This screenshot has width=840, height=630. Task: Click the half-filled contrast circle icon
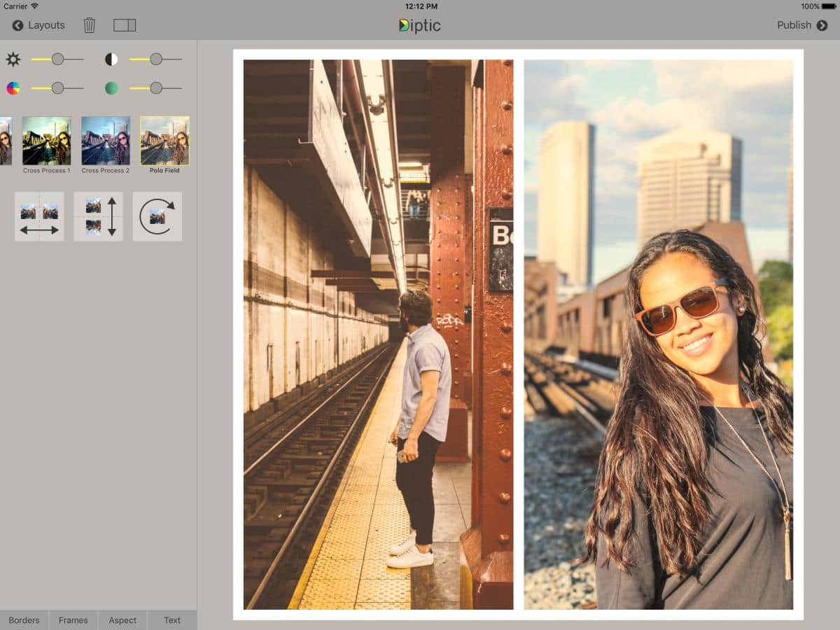[111, 59]
